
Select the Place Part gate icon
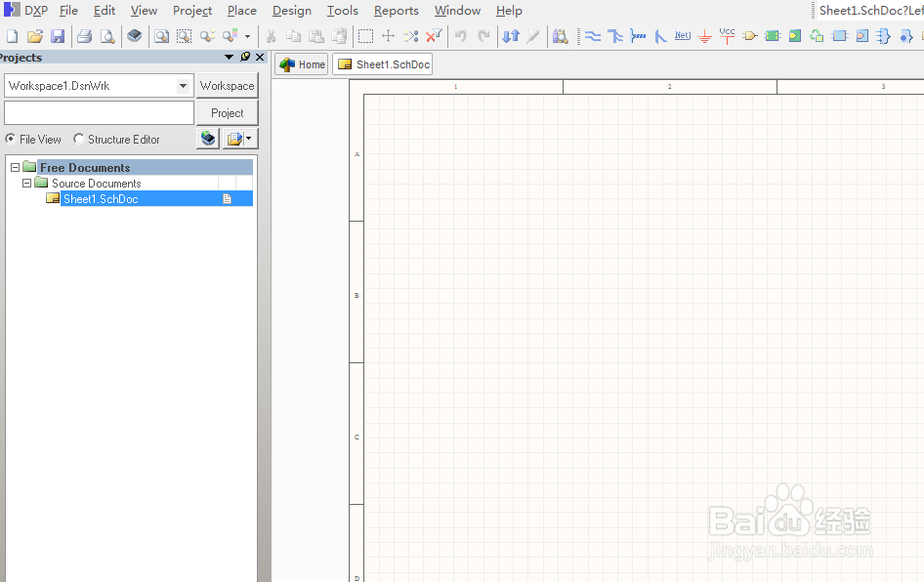tap(750, 36)
